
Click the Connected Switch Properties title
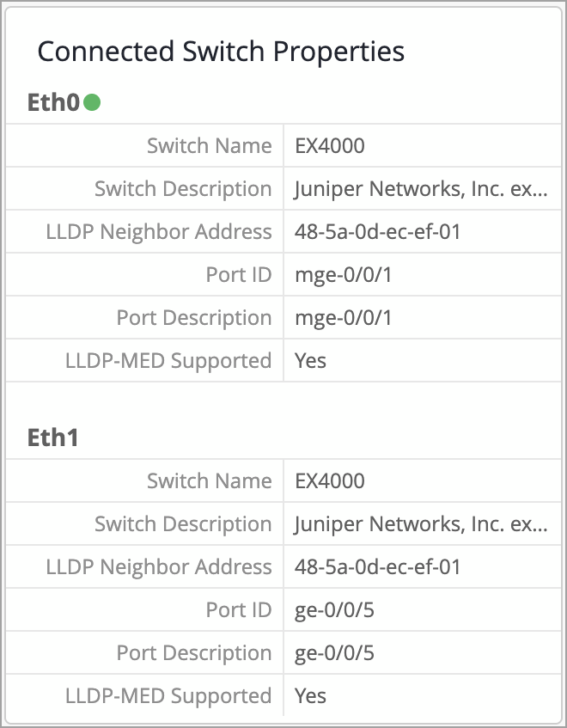[x=221, y=52]
